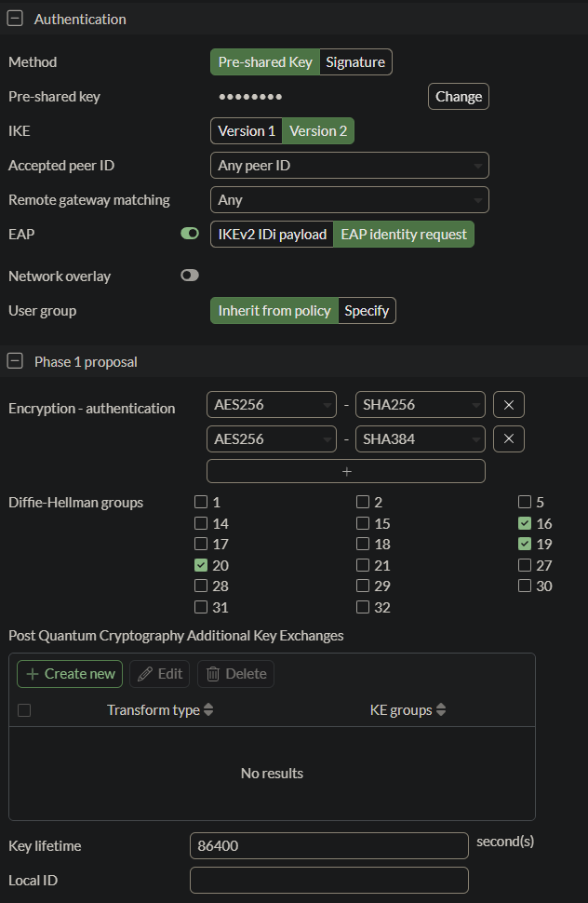
Task: Click Create new key exchange button
Action: click(70, 674)
